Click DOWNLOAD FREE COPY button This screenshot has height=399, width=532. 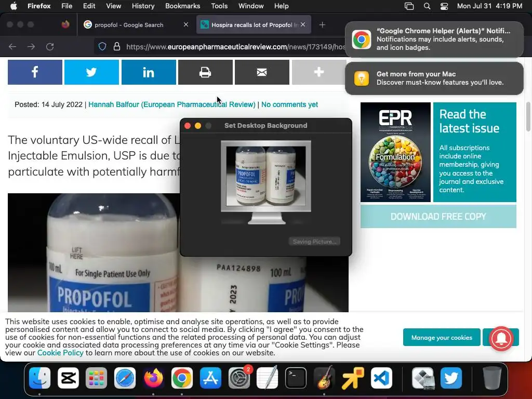point(438,217)
